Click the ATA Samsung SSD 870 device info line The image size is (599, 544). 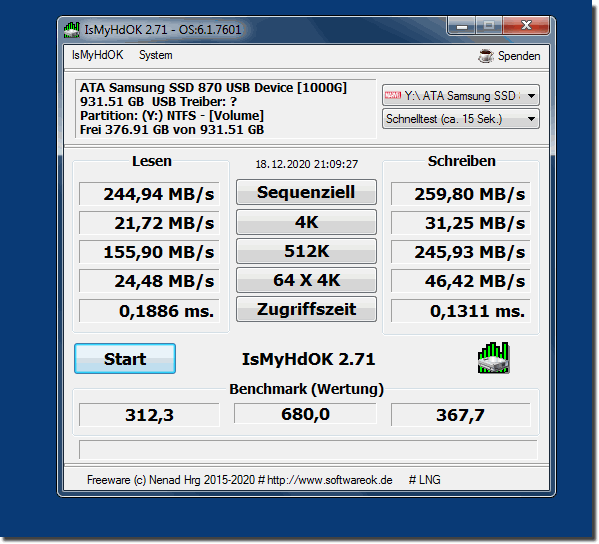click(213, 87)
